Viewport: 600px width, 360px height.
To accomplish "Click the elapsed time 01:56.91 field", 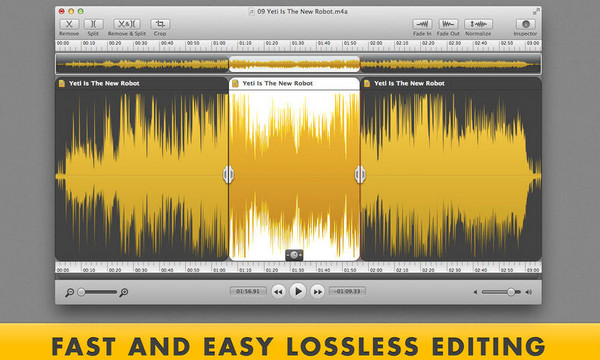I will [x=248, y=291].
